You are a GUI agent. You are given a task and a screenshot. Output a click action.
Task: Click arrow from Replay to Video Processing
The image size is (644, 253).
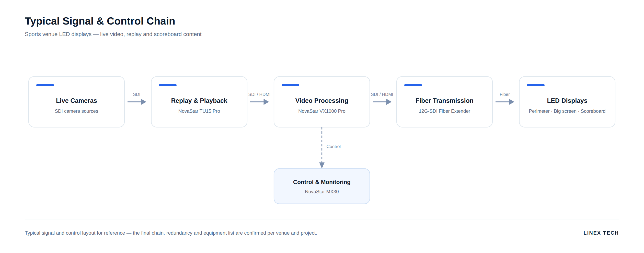(259, 102)
